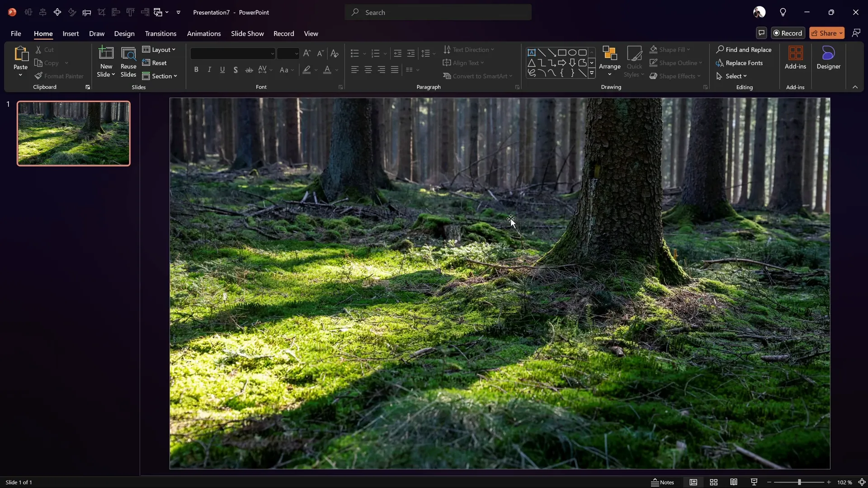
Task: Switch to the Animations tab
Action: (204, 33)
